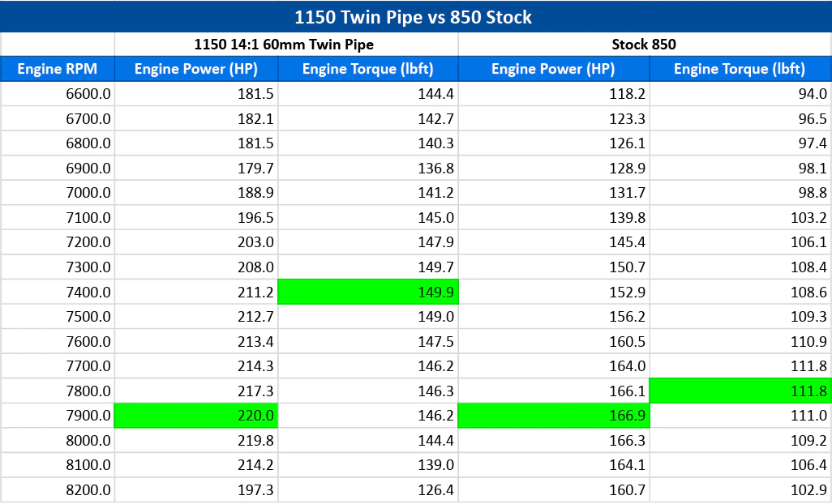Select the 118.2 stock power value
This screenshot has height=504, width=832.
click(554, 95)
